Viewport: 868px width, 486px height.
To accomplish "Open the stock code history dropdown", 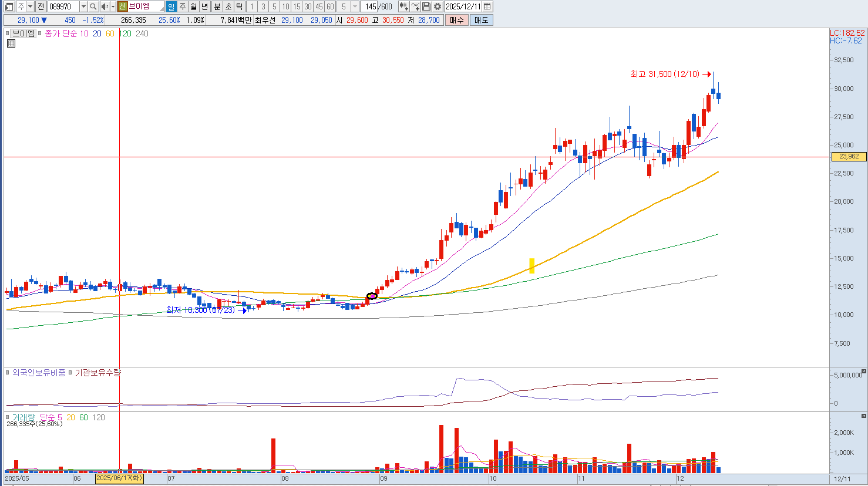I will click(83, 6).
